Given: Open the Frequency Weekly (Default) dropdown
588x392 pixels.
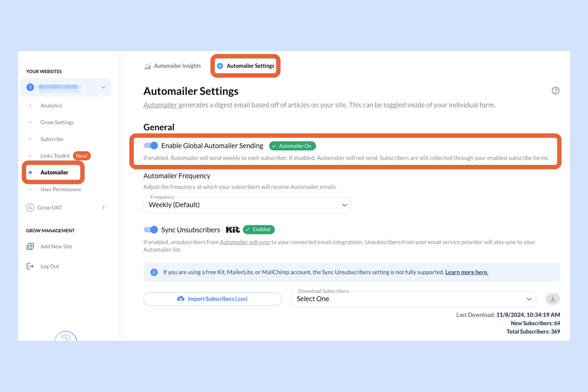Looking at the screenshot, I should [x=247, y=205].
